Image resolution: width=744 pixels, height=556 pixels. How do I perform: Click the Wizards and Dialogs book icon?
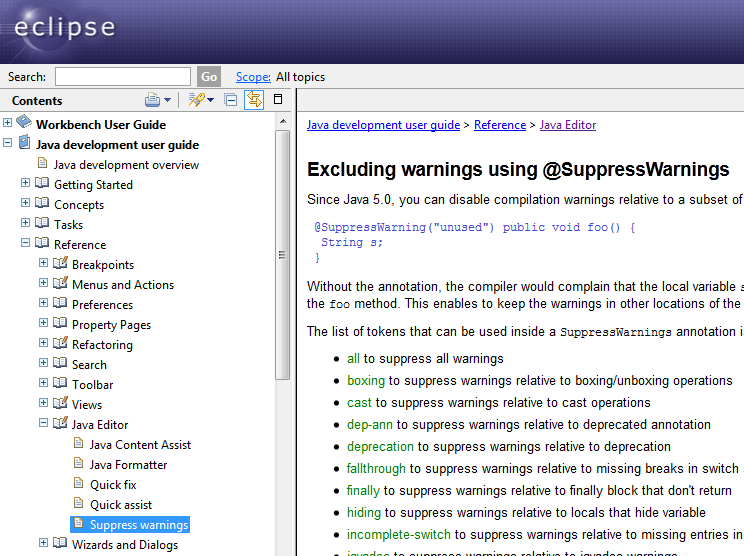(x=60, y=543)
